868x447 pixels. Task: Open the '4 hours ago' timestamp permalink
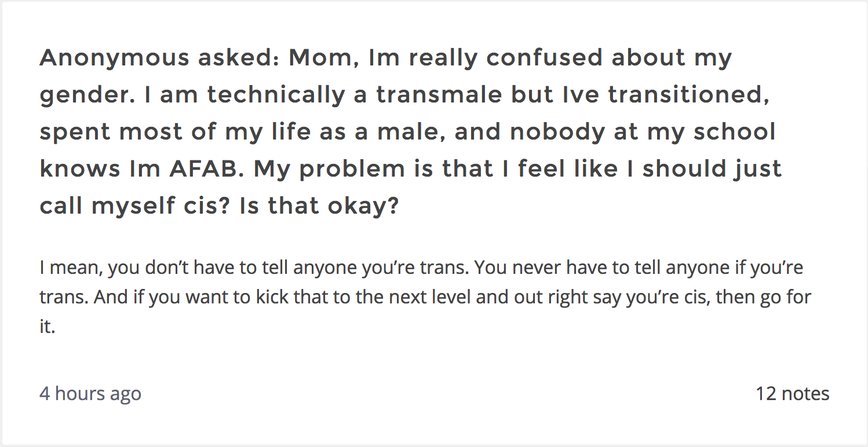90,394
